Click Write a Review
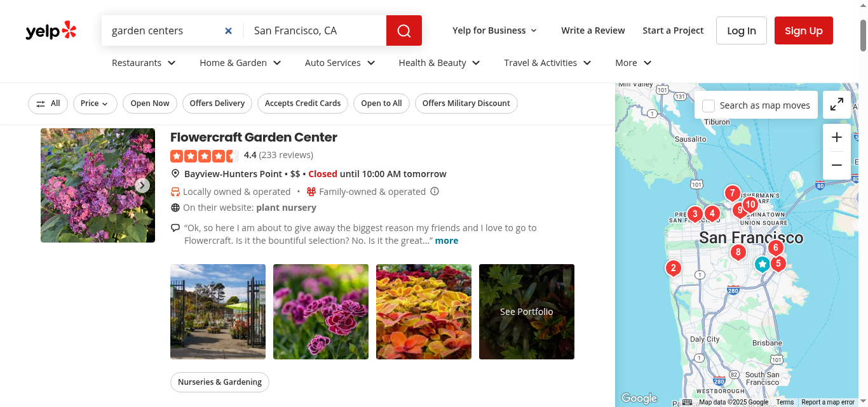Image resolution: width=868 pixels, height=407 pixels. 593,30
